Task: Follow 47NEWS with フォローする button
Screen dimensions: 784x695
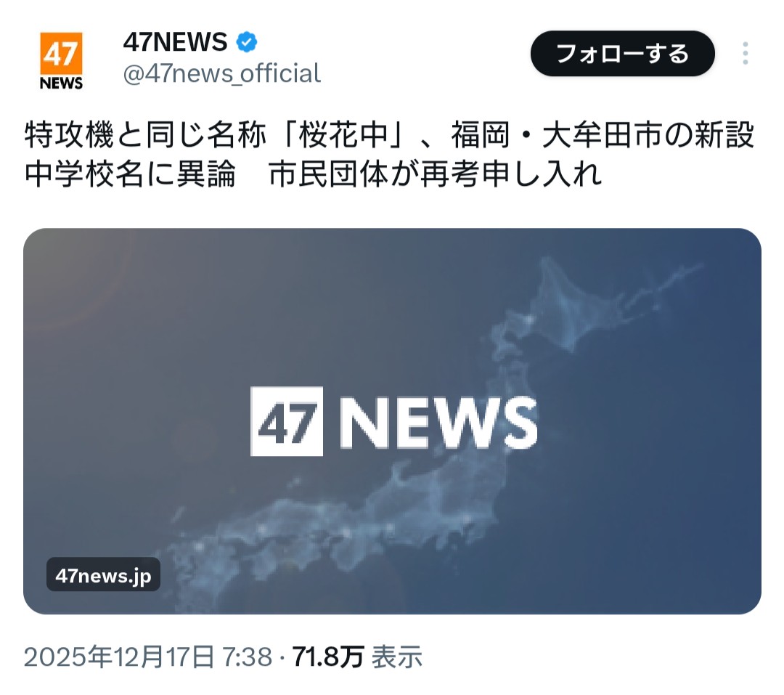Action: [623, 54]
